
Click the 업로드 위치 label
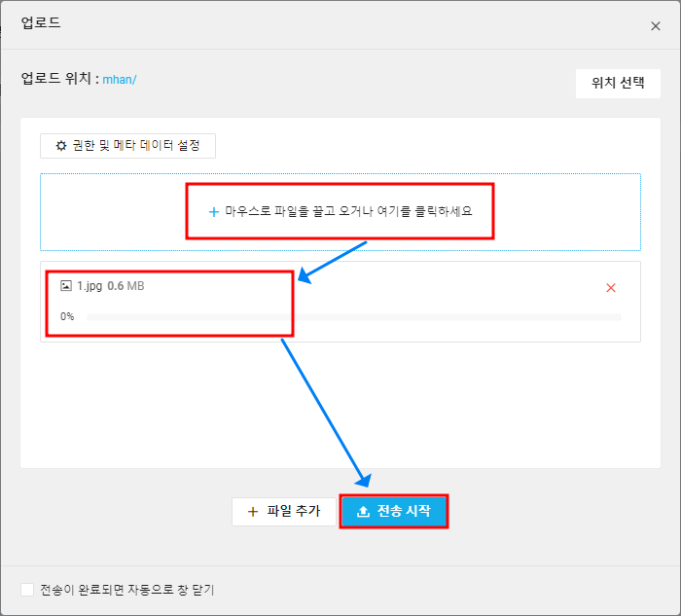coord(60,79)
